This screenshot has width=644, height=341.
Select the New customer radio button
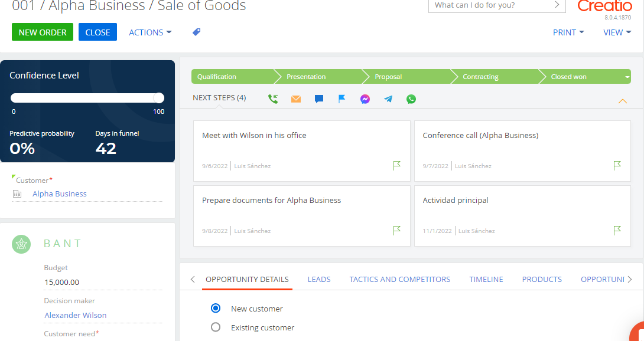click(215, 308)
